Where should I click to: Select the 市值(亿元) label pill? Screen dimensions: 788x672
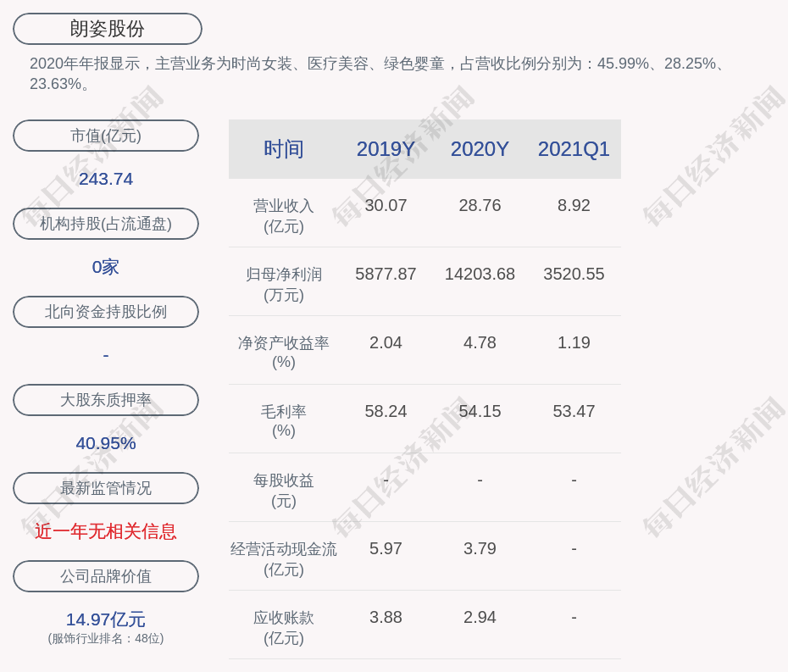[106, 136]
